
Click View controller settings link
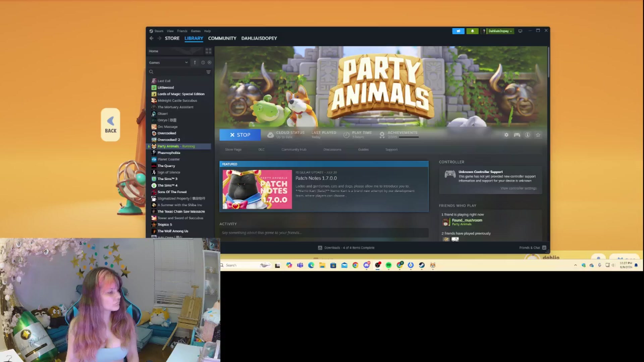click(519, 188)
